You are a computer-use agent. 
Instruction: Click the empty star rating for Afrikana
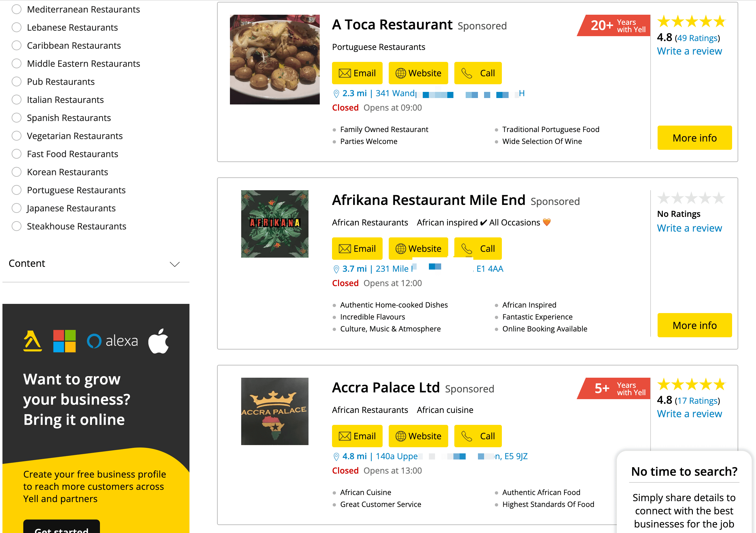point(691,198)
